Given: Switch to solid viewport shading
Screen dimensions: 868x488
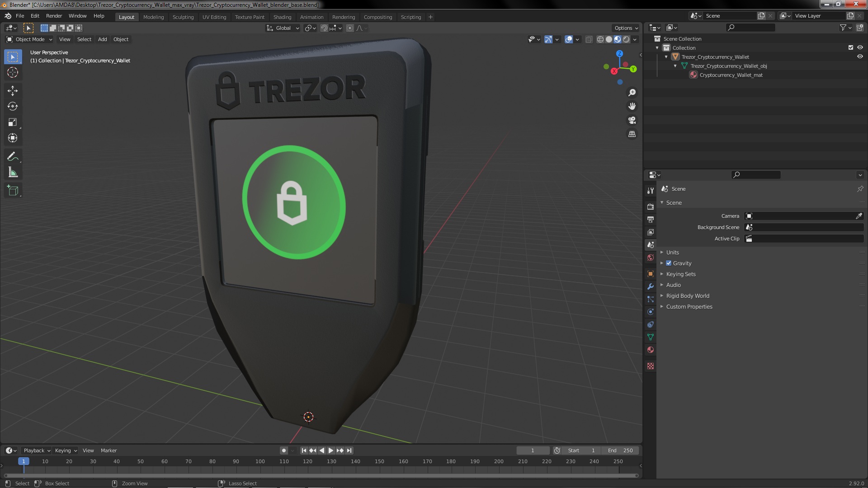Looking at the screenshot, I should [x=609, y=39].
